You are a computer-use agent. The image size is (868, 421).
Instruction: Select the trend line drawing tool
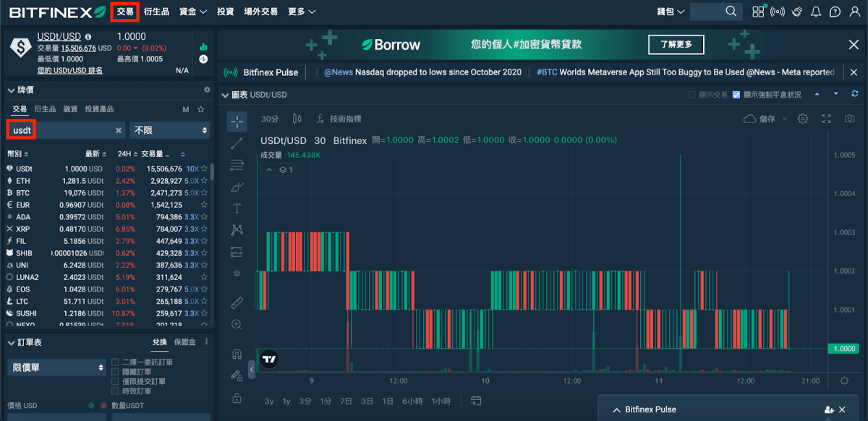click(x=237, y=143)
